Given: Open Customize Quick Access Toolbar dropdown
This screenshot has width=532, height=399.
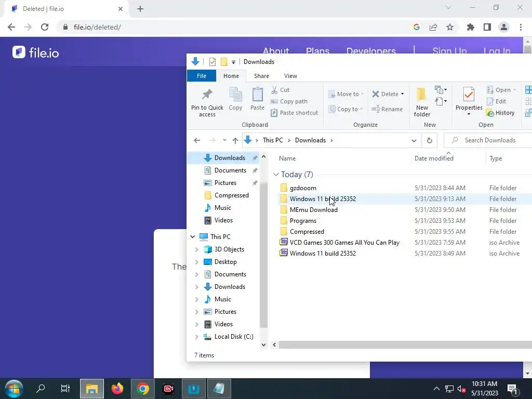Looking at the screenshot, I should [x=233, y=62].
